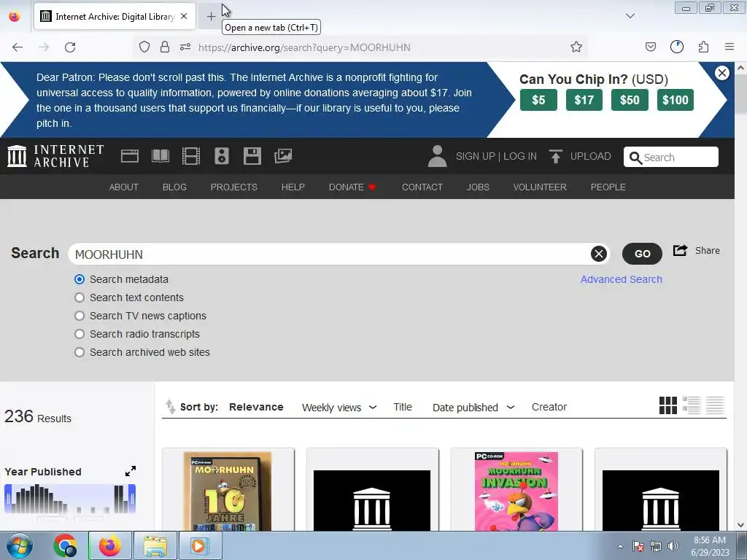Click the Internet Archive logo
Screen dimensions: 747x560
(x=55, y=156)
